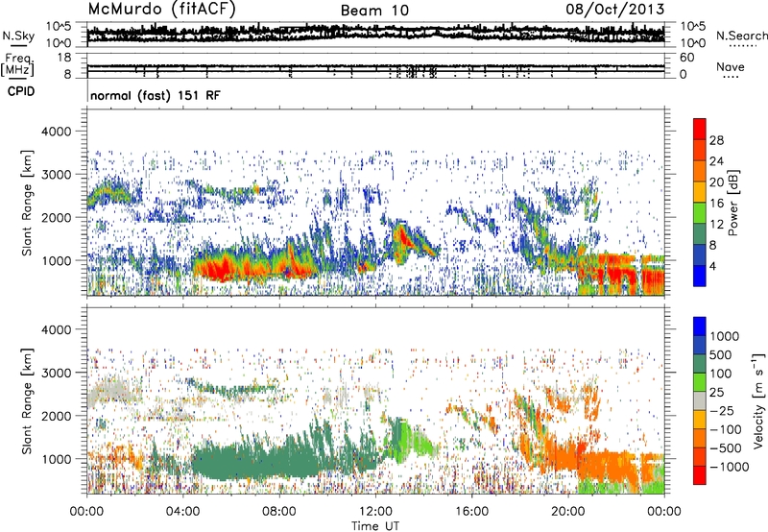Click the 3000 tick on velocity panel axis
The width and height of the screenshot is (768, 532).
[57, 373]
